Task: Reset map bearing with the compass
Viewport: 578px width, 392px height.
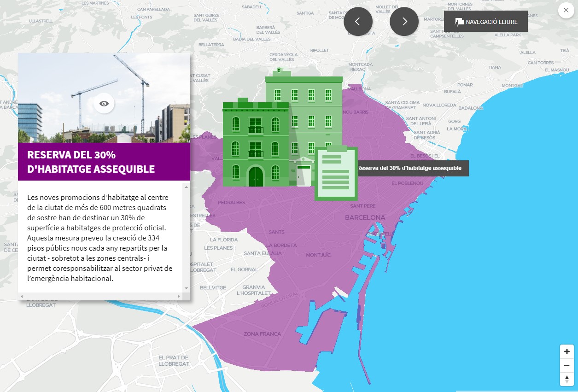Action: pyautogui.click(x=566, y=379)
